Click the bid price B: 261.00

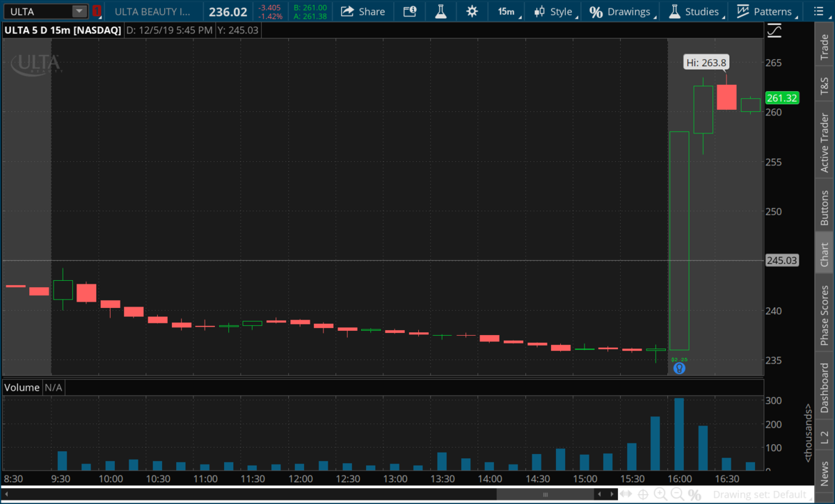[310, 8]
